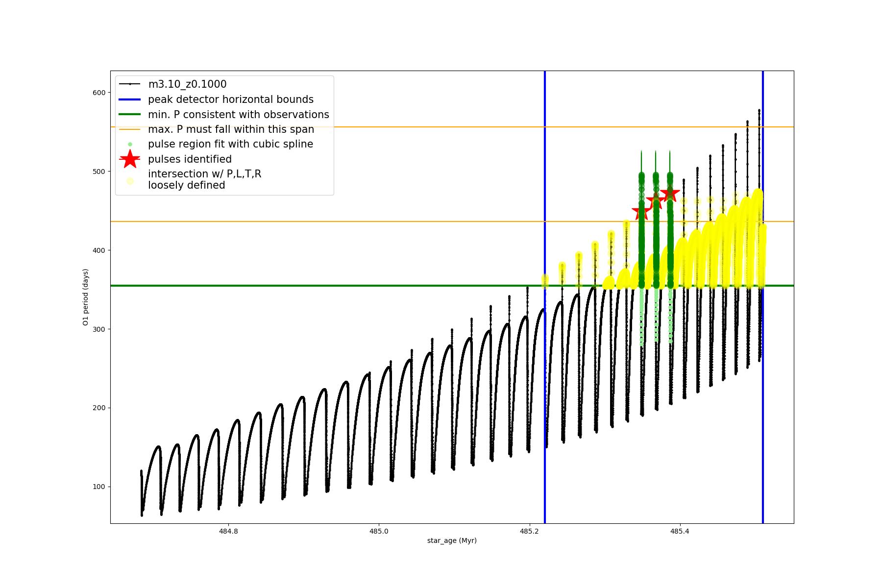Select the 'min. P consistent with observations' label
This screenshot has width=882, height=588.
click(239, 115)
